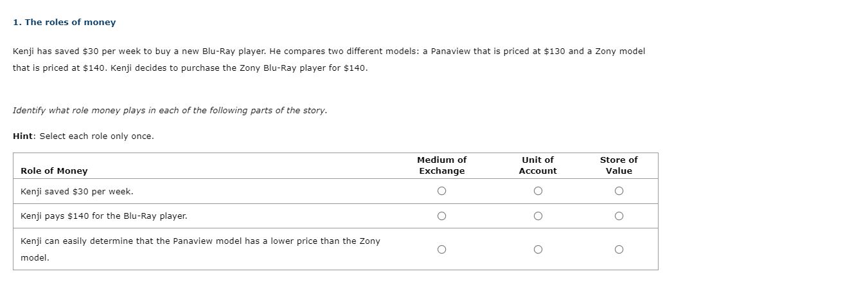Click the Panaview lower price row text
This screenshot has height=287, width=868.
coord(200,241)
